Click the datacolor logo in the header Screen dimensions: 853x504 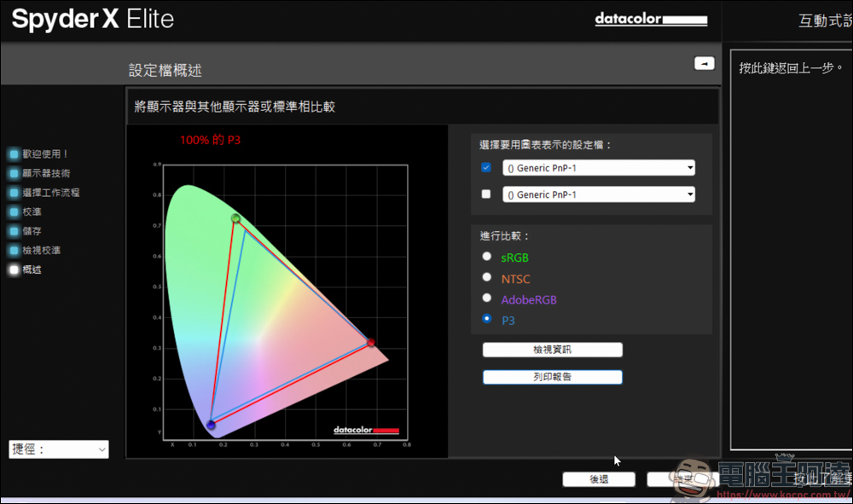tap(651, 19)
